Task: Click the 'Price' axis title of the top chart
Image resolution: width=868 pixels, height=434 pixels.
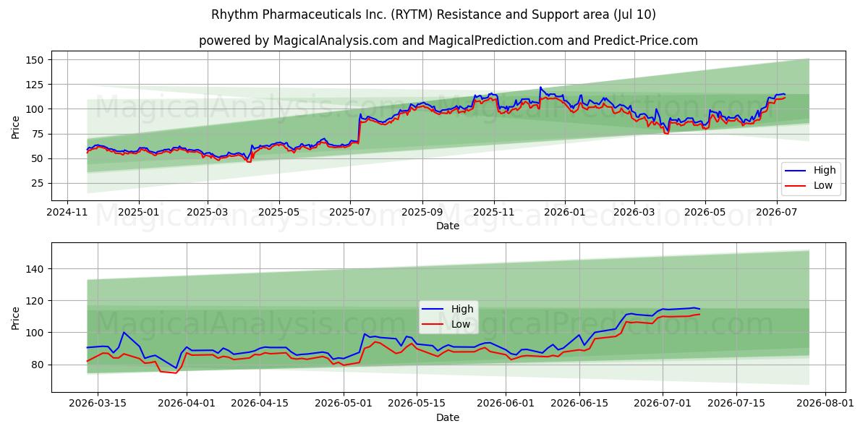Action: tap(16, 127)
